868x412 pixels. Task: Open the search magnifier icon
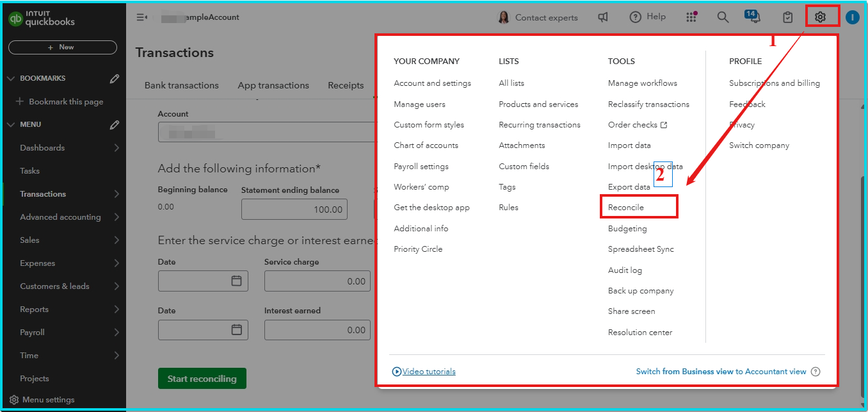pyautogui.click(x=723, y=17)
